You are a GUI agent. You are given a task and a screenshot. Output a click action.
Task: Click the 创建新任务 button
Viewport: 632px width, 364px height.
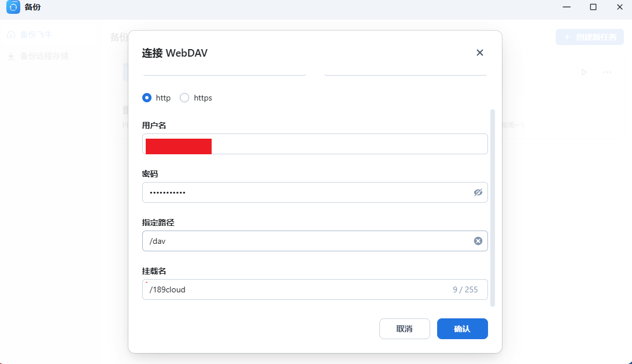coord(589,37)
